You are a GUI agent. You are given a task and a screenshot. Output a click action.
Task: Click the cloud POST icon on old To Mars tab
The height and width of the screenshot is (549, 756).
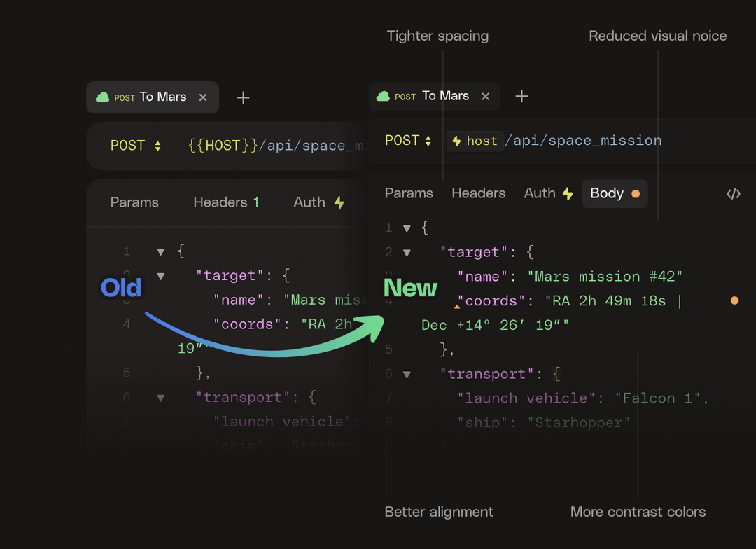point(104,97)
